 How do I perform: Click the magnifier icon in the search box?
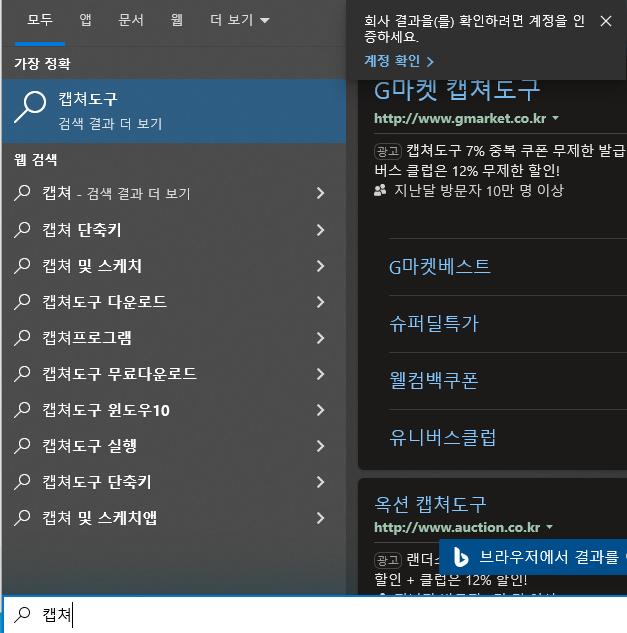click(22, 614)
